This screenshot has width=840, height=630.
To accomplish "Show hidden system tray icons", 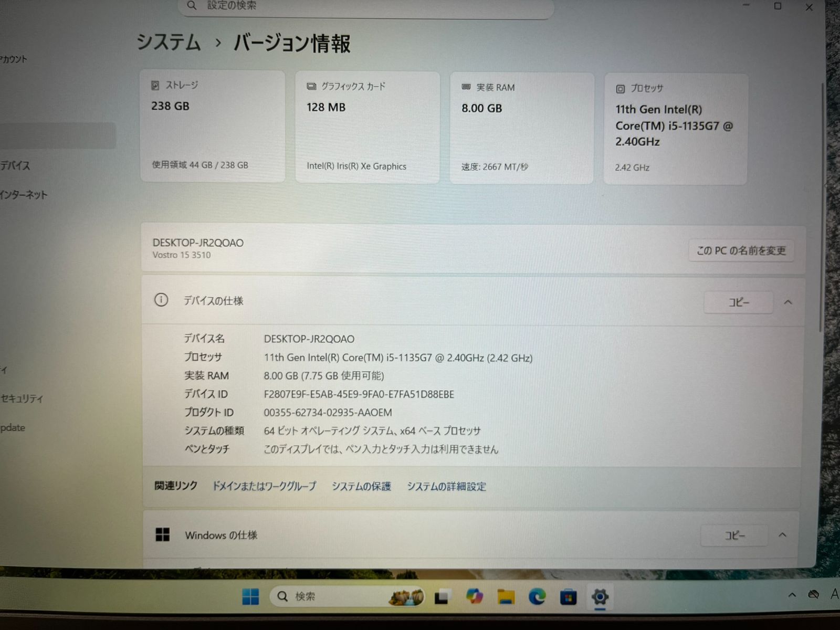I will coord(792,595).
